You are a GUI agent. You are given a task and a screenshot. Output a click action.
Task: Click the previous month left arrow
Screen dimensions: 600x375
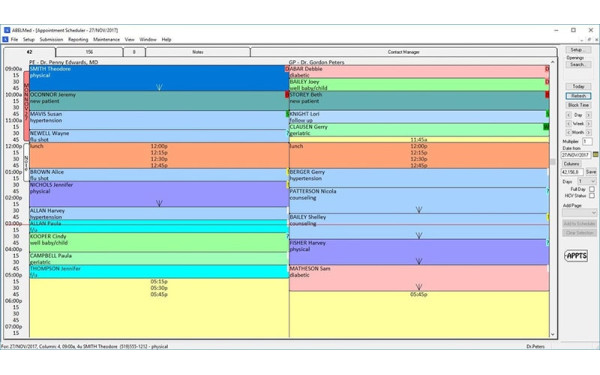pos(568,132)
